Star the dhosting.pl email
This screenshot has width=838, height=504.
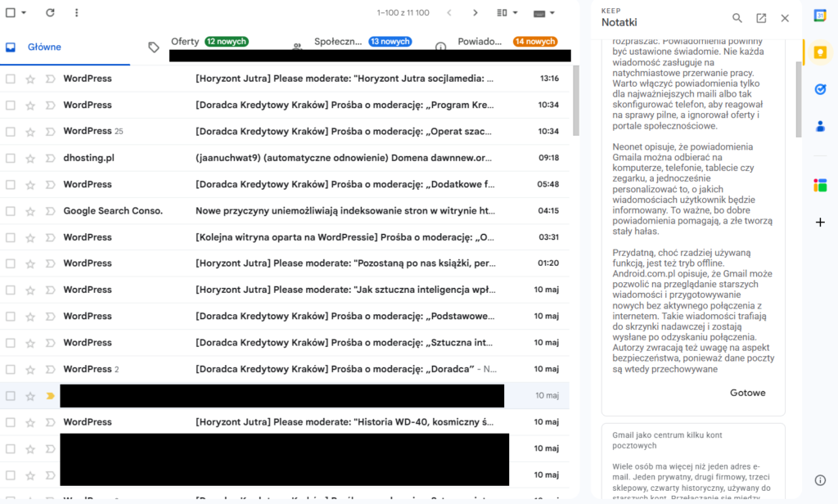click(x=30, y=158)
